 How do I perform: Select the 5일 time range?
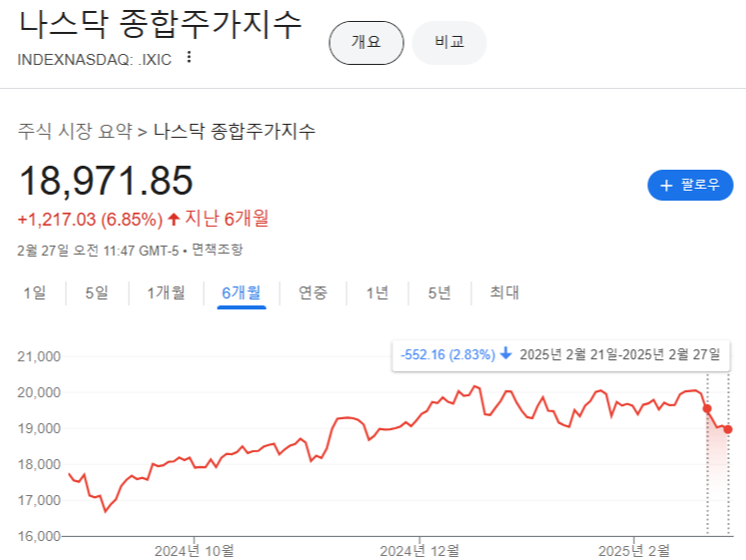coord(97,292)
